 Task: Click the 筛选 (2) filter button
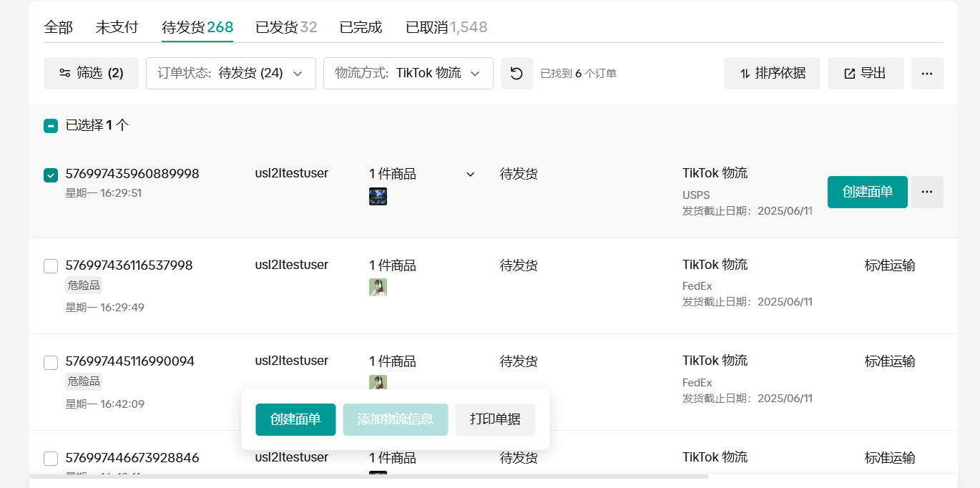(x=91, y=74)
